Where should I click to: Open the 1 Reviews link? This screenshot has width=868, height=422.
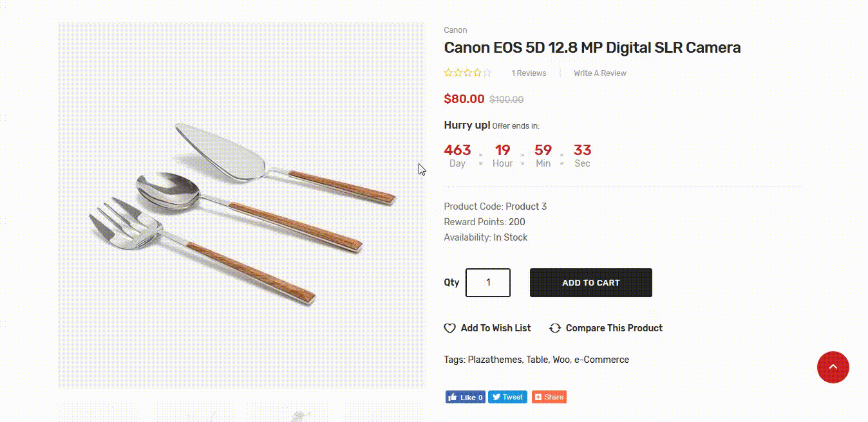[529, 73]
